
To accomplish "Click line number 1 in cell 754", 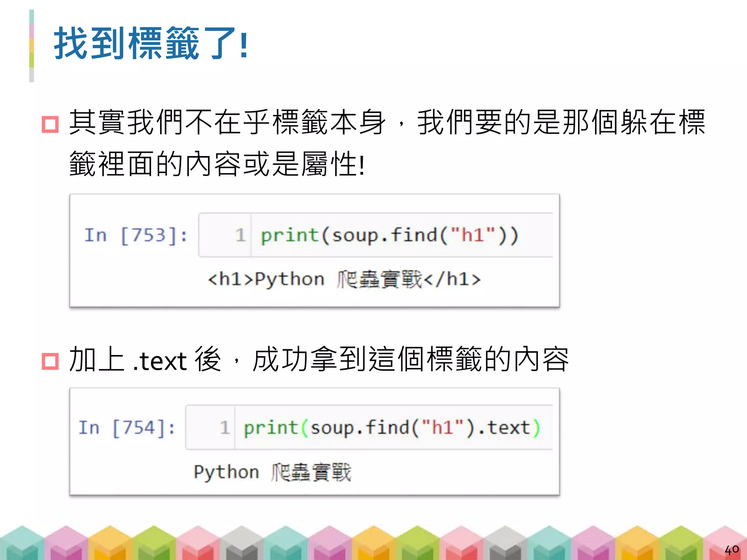I will [x=225, y=428].
